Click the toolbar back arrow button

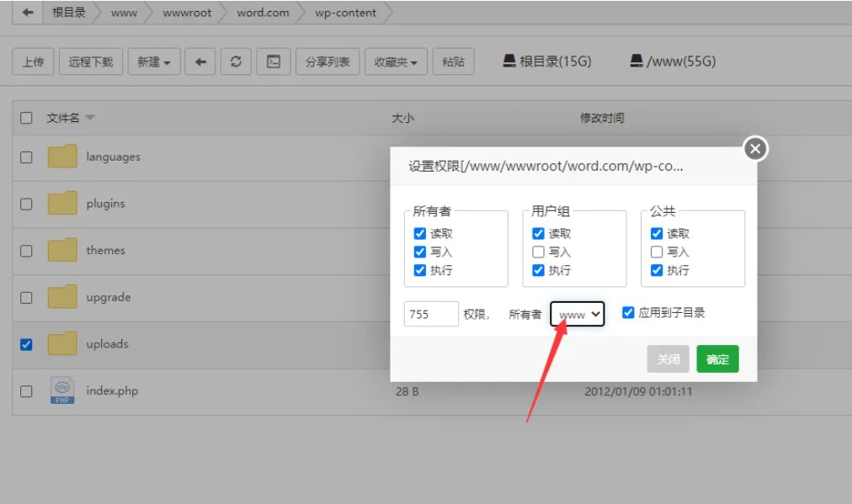(200, 61)
